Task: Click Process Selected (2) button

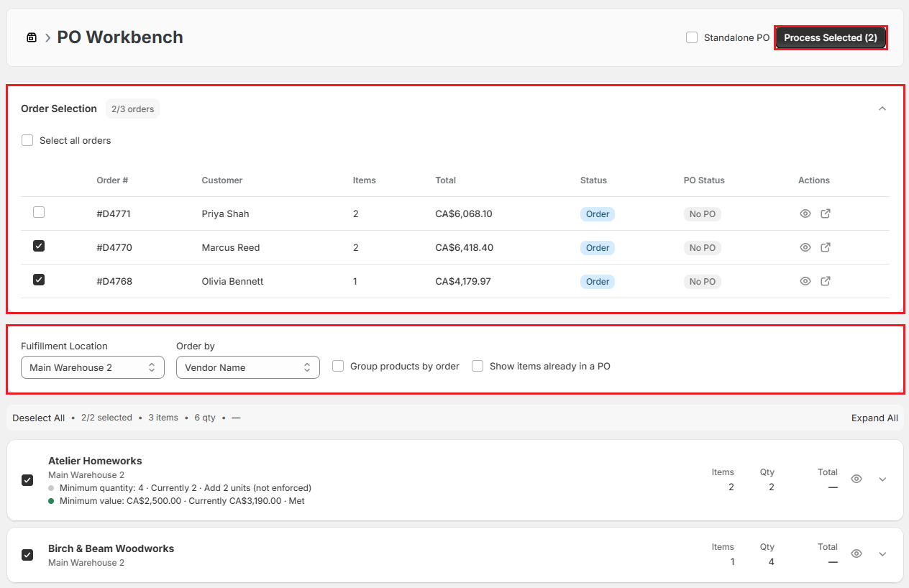Action: point(831,37)
